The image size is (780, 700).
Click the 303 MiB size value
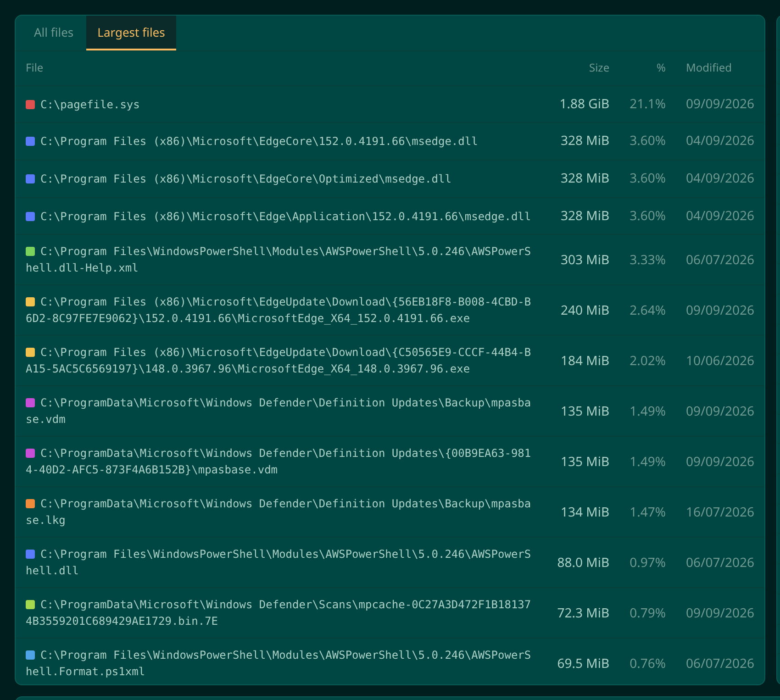[585, 260]
